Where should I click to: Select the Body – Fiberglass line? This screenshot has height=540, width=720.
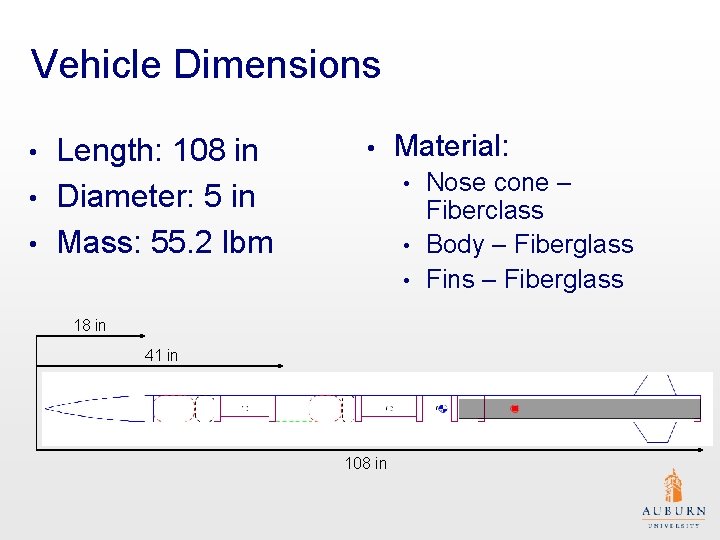tap(530, 244)
